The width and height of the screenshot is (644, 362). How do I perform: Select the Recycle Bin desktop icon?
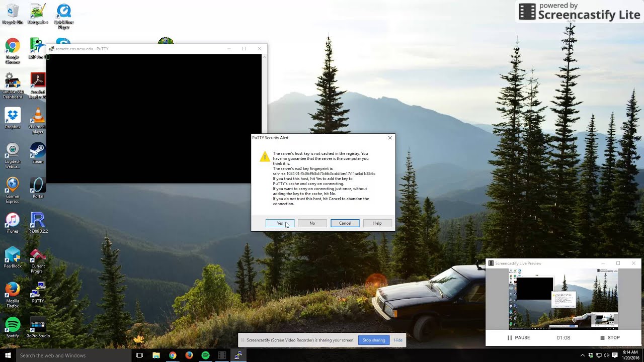pos(13,14)
